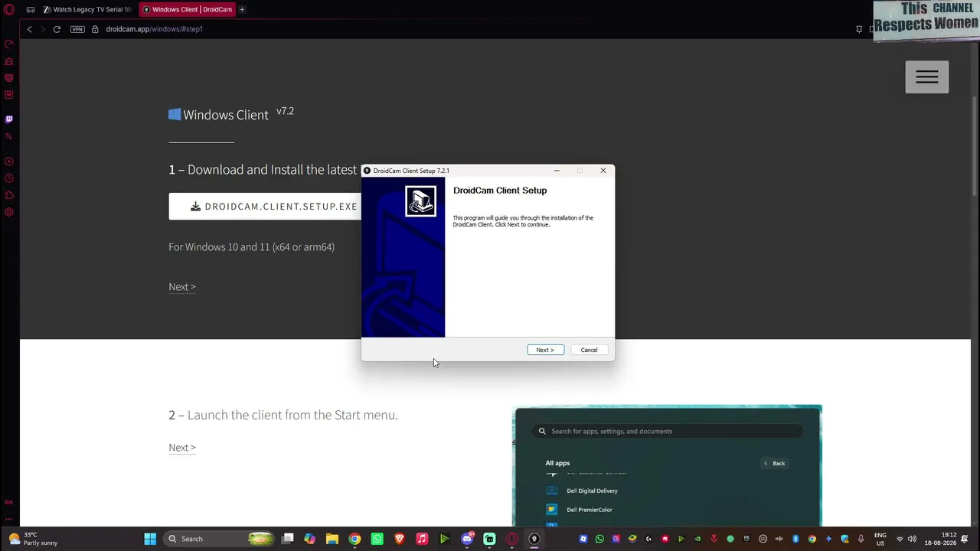
Task: View site security lock info
Action: point(95,29)
